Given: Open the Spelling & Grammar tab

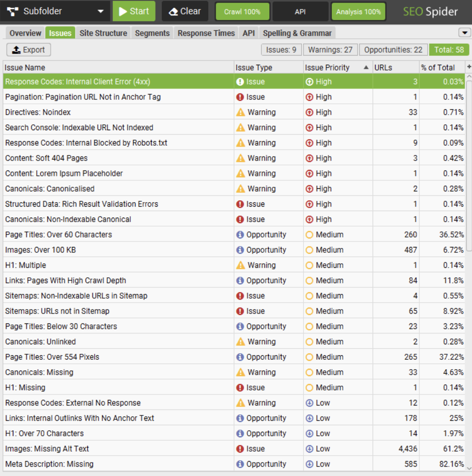Looking at the screenshot, I should (297, 33).
